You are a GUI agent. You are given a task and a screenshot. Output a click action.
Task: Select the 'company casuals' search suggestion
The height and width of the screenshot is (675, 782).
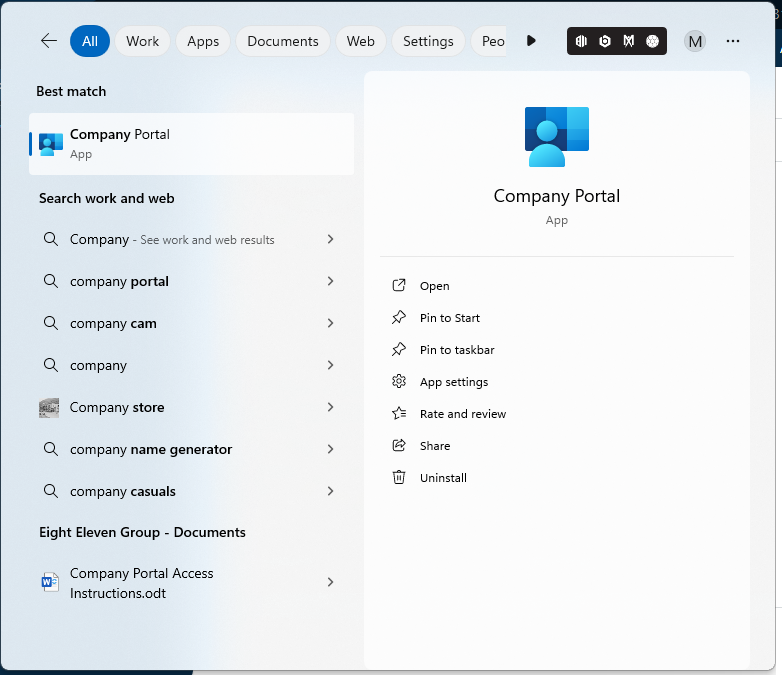click(x=192, y=491)
